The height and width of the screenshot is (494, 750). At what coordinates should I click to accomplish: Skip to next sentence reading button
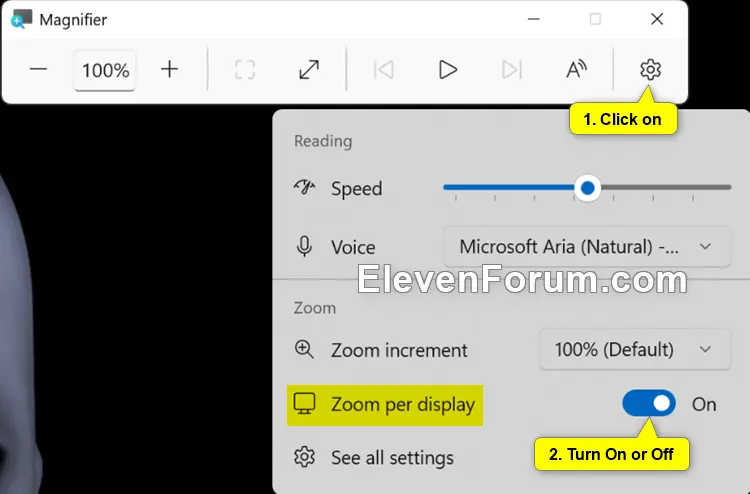(511, 70)
